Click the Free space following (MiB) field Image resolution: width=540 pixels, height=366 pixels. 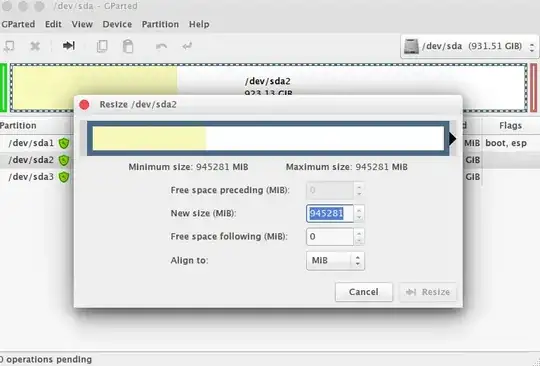330,237
